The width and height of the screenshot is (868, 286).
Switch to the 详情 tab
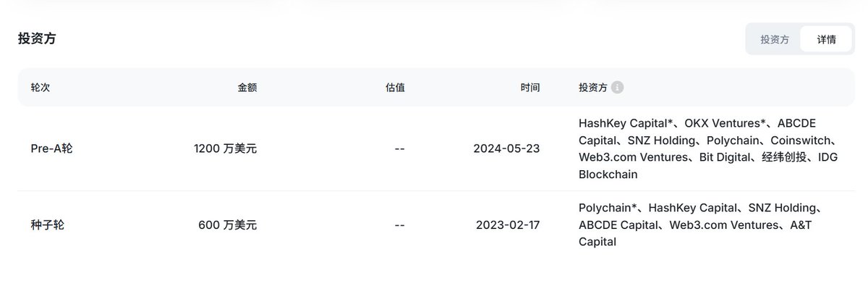coord(826,39)
